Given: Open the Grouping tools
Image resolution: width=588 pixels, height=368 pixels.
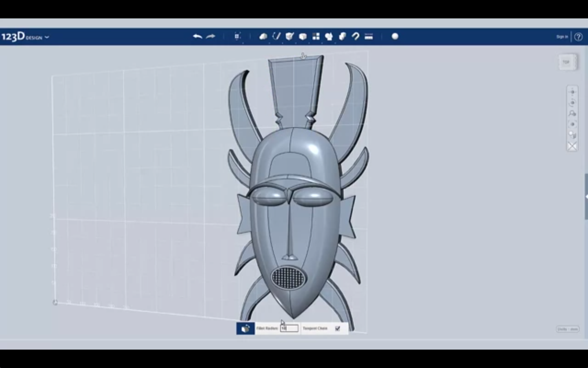Looking at the screenshot, I should [329, 36].
